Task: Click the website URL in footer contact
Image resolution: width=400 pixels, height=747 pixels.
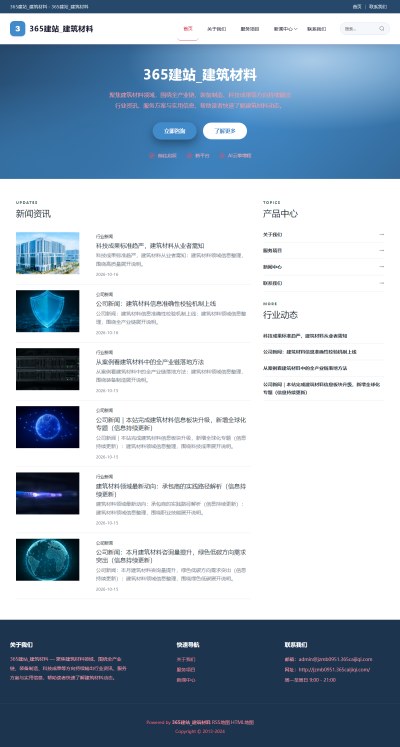Action: coord(334,670)
